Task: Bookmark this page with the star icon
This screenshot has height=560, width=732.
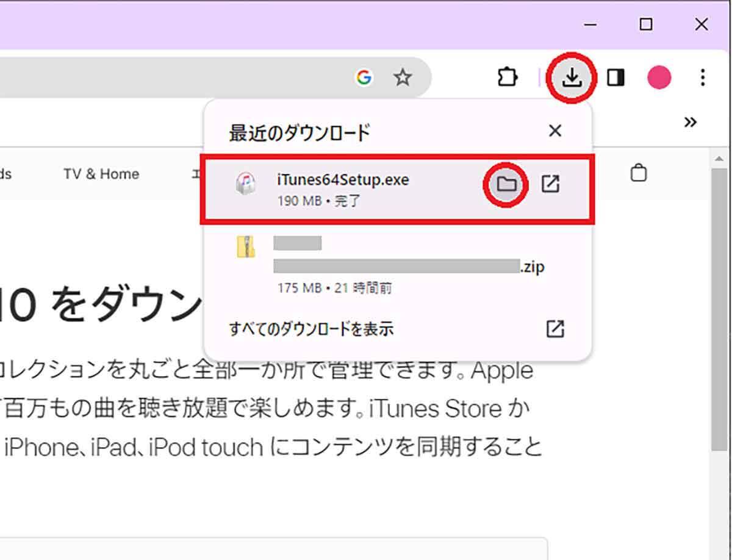Action: (402, 77)
